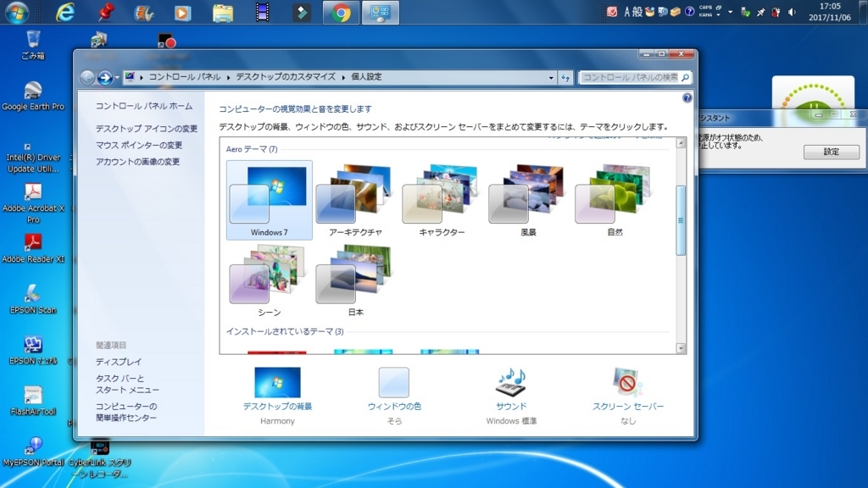Click the theme list scrollbar thumb
The image size is (868, 488).
click(681, 220)
